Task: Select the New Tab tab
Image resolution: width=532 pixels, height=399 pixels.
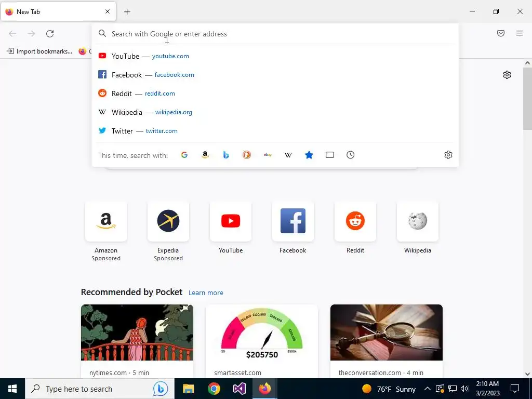Action: tap(58, 11)
